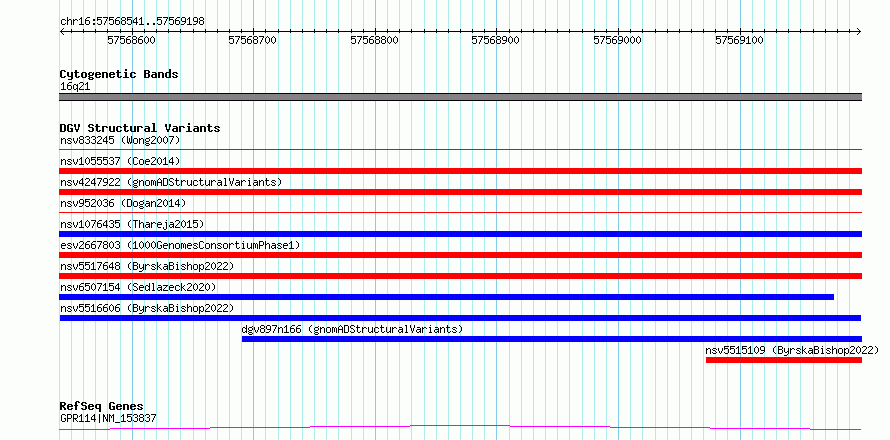Click the nsv5515109 (ByrskaBishop2022) label
This screenshot has width=890, height=440.
(792, 350)
